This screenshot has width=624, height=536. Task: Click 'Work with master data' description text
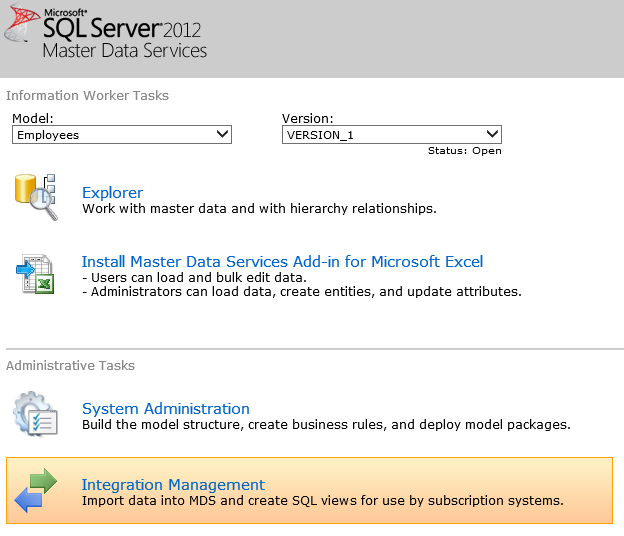point(259,209)
